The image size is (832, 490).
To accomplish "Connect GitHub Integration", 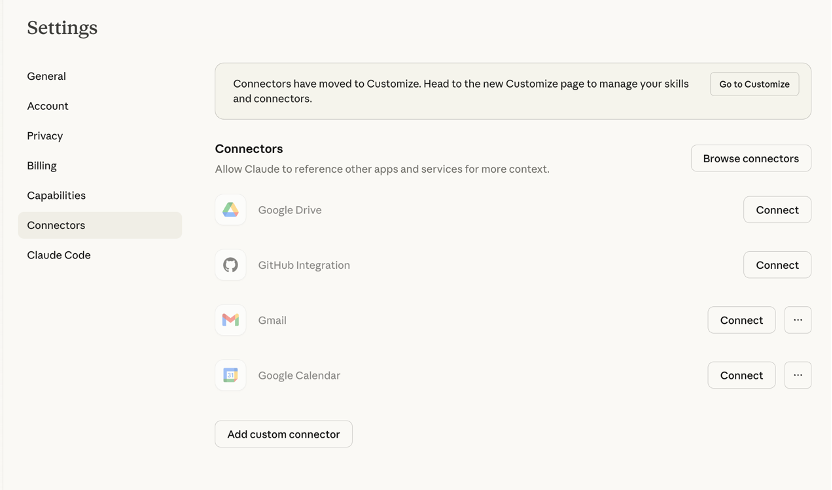I will (x=777, y=265).
